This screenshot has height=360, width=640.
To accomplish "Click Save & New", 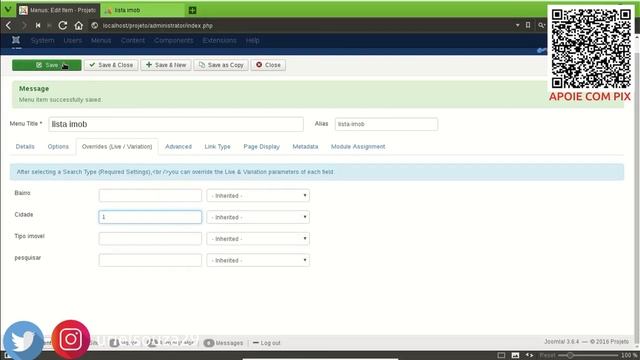I will [x=166, y=65].
